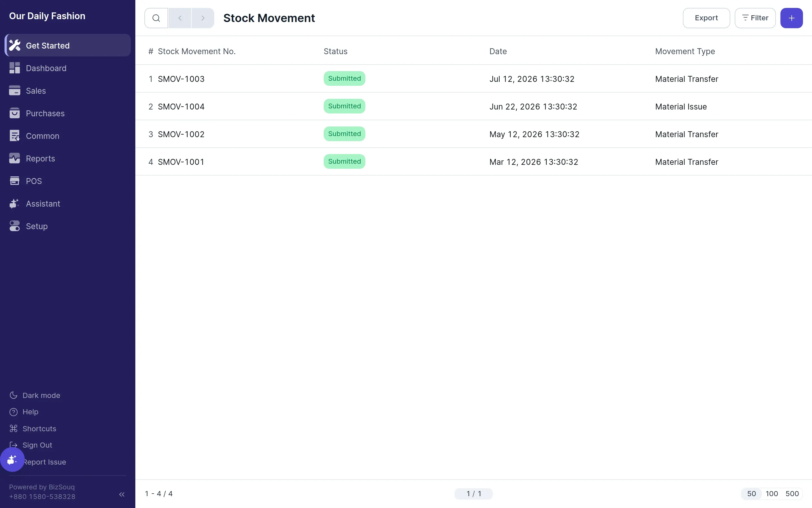812x508 pixels.
Task: Click the Purchases bag icon
Action: (15, 113)
